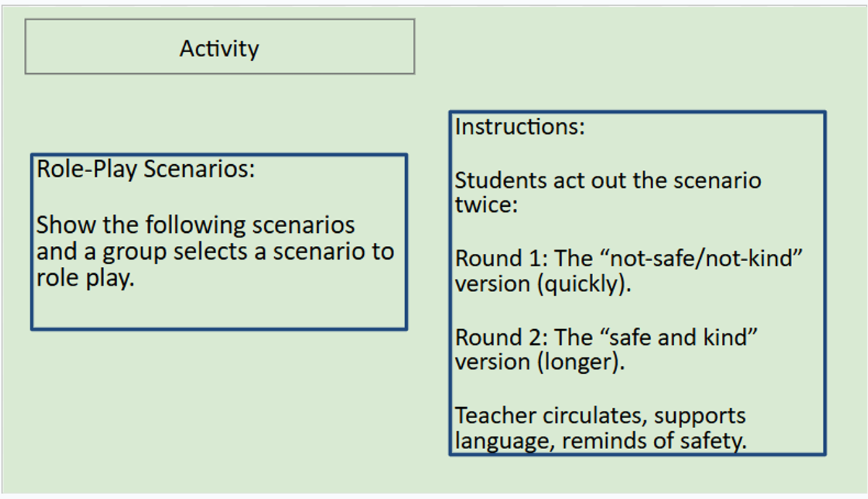The height and width of the screenshot is (499, 868).
Task: Click the word "twice:"
Action: [486, 205]
